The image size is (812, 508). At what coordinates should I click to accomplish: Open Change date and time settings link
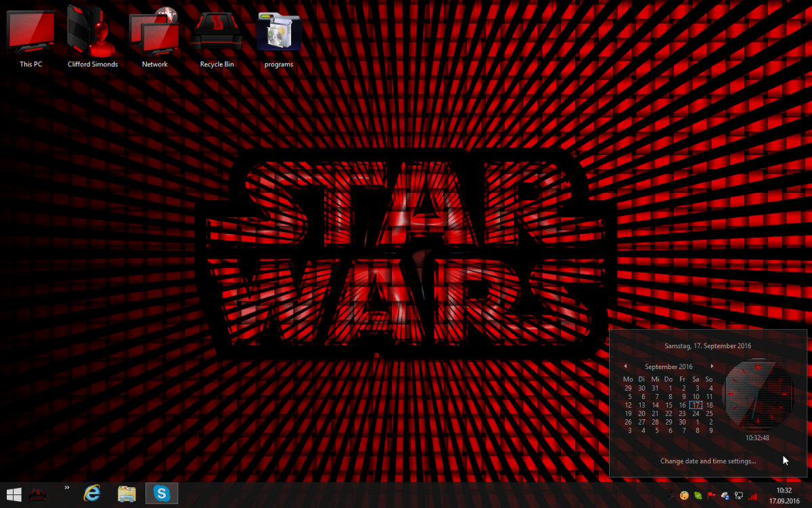pyautogui.click(x=708, y=461)
